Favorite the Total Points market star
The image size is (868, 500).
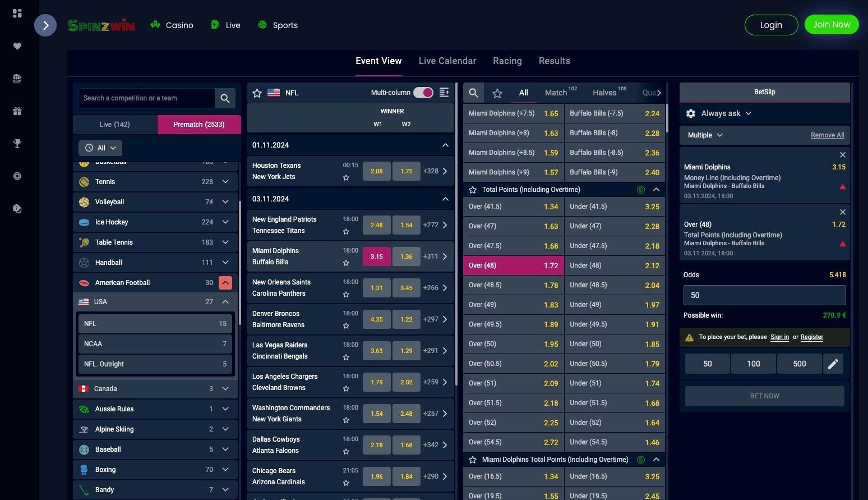[473, 190]
